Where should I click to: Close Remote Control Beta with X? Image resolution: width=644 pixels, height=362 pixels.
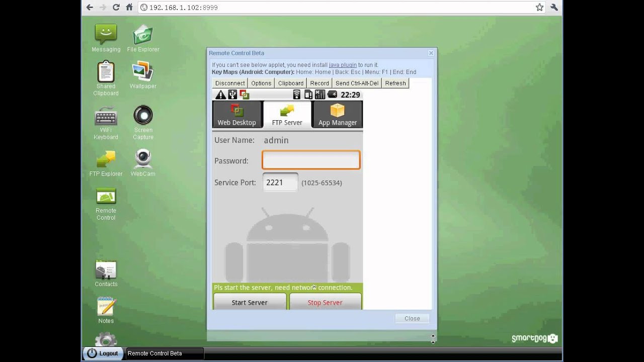tap(431, 53)
